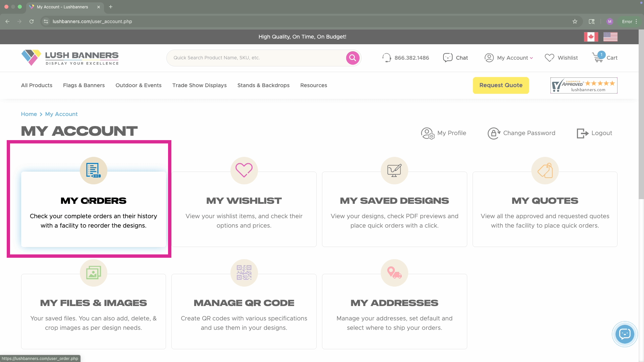
Task: Open the Chat bubble icon in header
Action: point(448,58)
